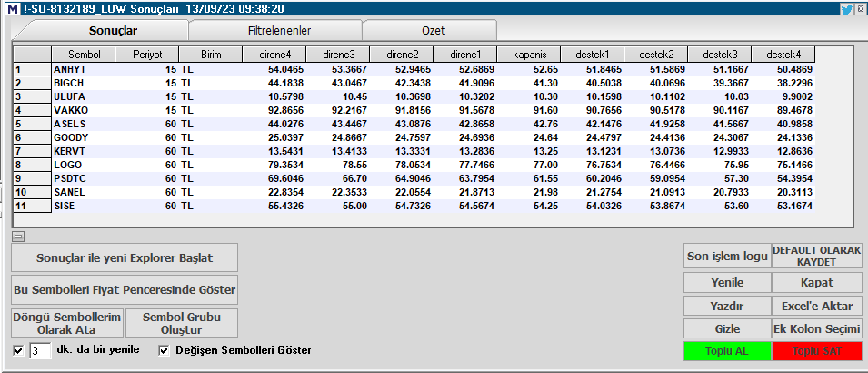Click the direnc2 column header
The height and width of the screenshot is (373, 868).
point(402,55)
